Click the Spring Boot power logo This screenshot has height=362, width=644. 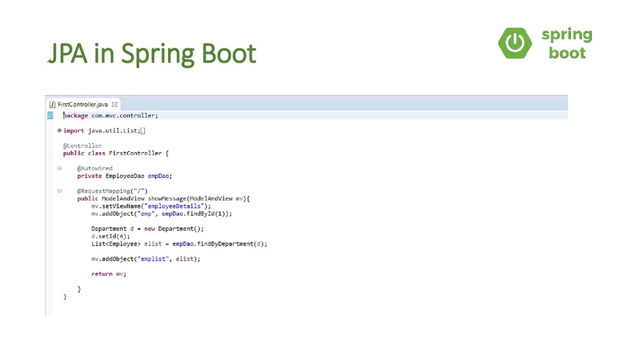pos(514,43)
